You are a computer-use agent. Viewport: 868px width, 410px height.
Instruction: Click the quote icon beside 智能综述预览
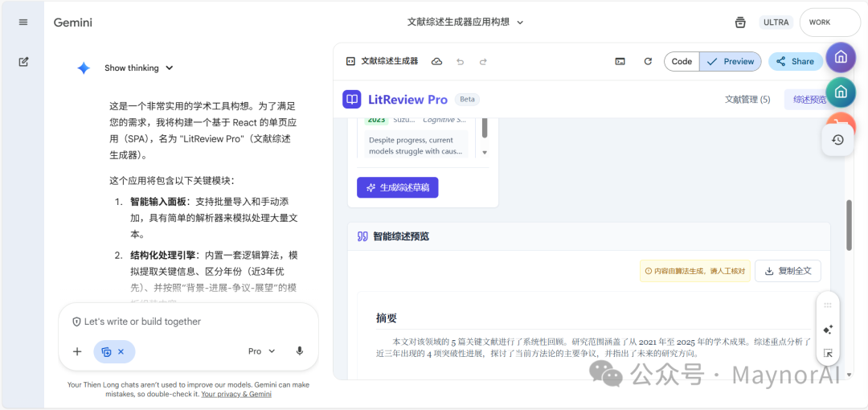pos(362,236)
